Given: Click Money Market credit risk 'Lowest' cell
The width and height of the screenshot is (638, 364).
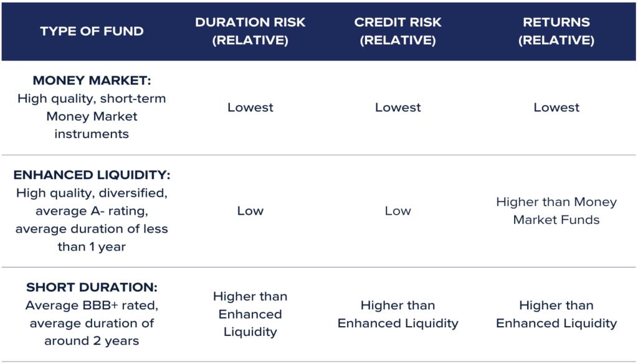Looking at the screenshot, I should 398,107.
